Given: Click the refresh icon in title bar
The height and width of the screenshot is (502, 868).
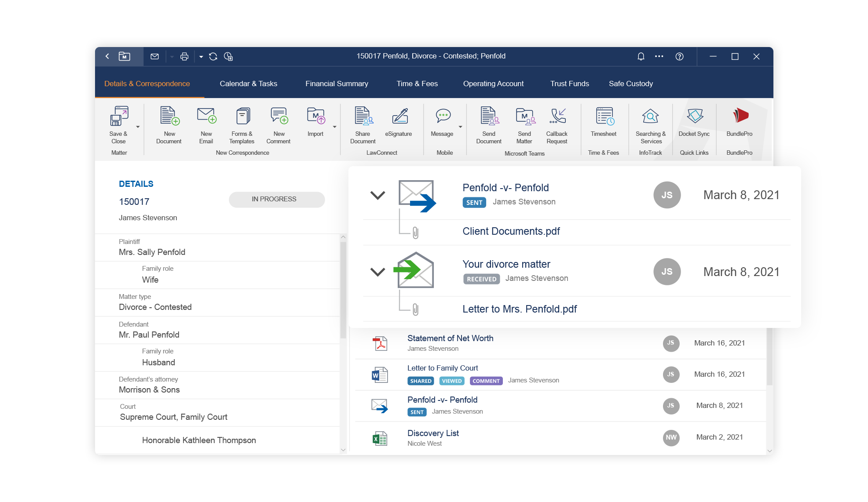Looking at the screenshot, I should click(x=213, y=56).
